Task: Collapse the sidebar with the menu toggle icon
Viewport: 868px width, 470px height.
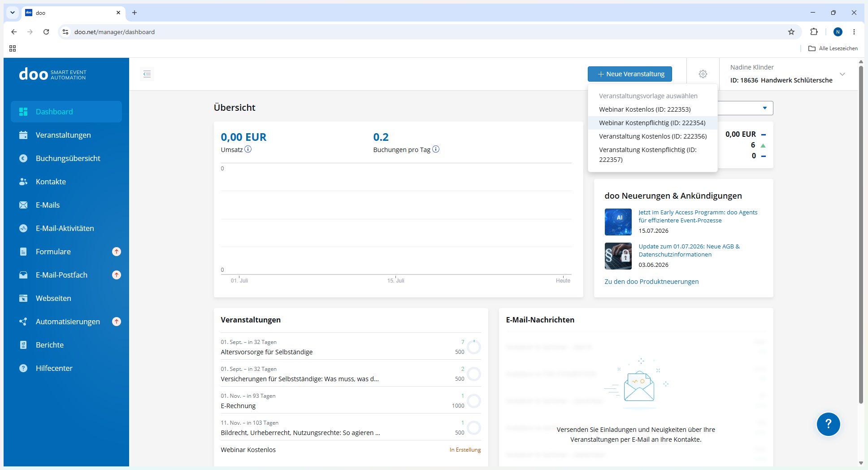Action: tap(147, 74)
